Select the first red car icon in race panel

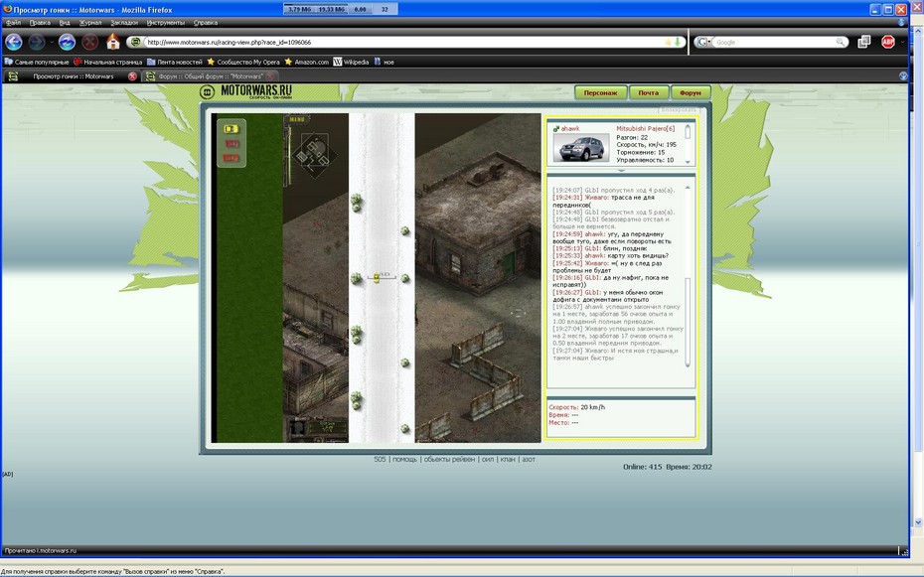[x=231, y=144]
